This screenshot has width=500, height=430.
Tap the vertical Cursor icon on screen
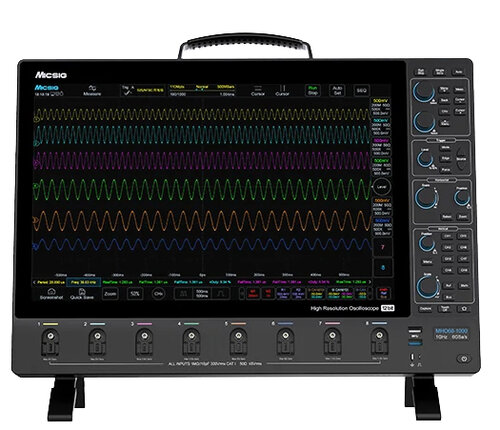tap(282, 90)
